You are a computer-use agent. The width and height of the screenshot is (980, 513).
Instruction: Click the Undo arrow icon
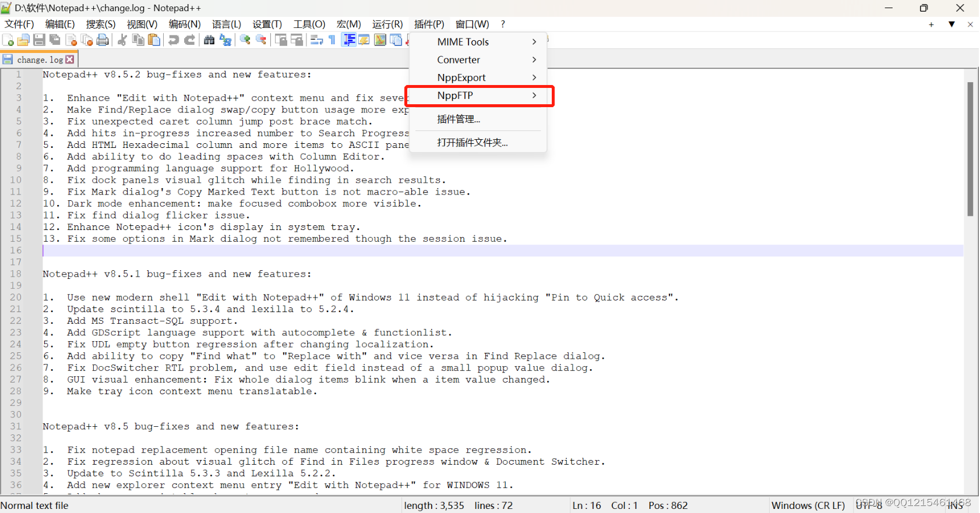(x=174, y=40)
